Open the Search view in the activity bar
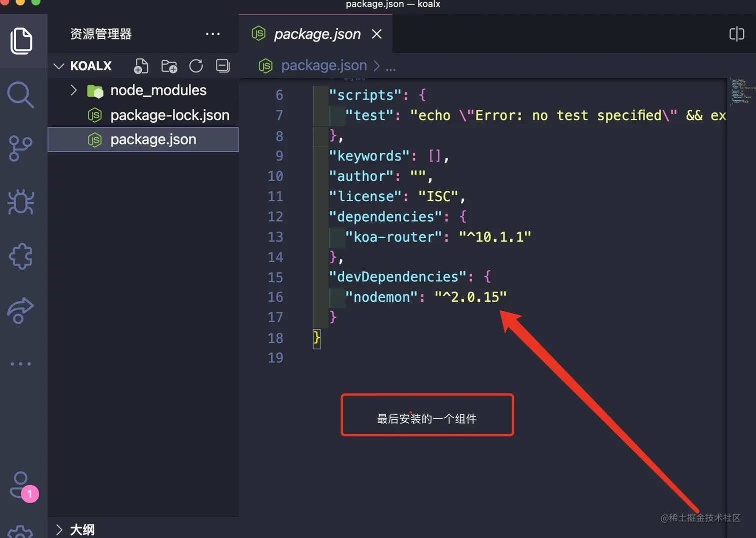The height and width of the screenshot is (538, 756). (x=20, y=94)
